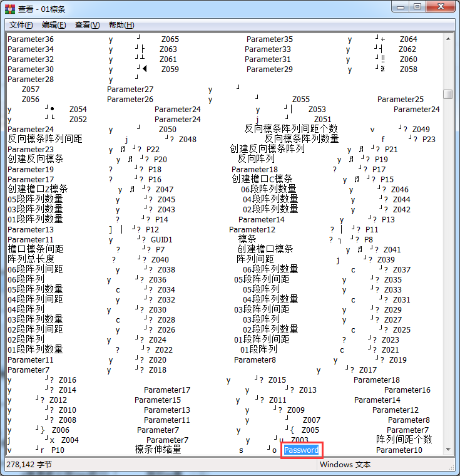Click the Parameter15 text
Image resolution: width=460 pixels, height=476 pixels.
pos(158,400)
